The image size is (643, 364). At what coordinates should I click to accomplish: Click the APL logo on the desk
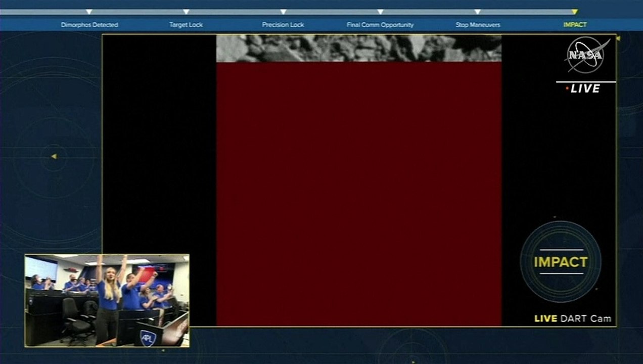click(x=148, y=337)
